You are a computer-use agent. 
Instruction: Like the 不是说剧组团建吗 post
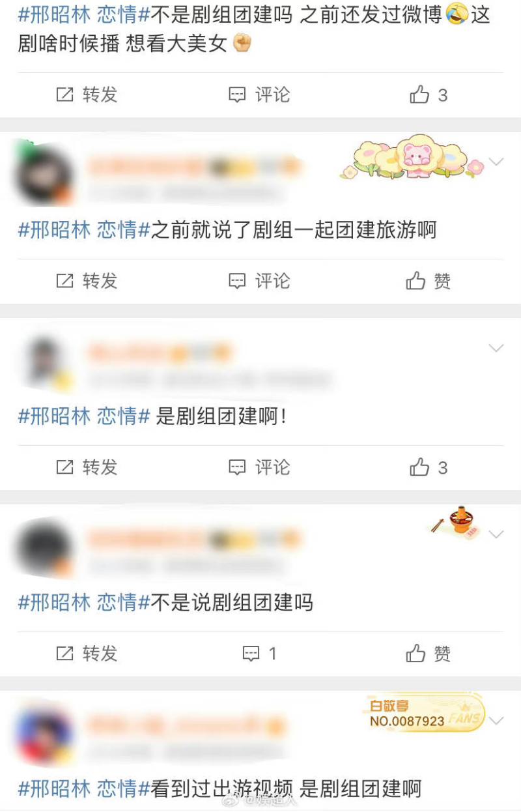[x=429, y=653]
